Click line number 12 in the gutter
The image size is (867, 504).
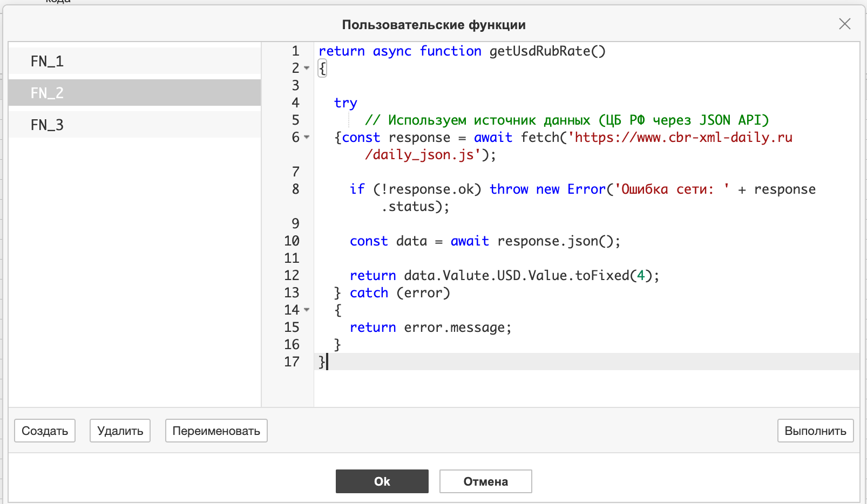pyautogui.click(x=292, y=276)
